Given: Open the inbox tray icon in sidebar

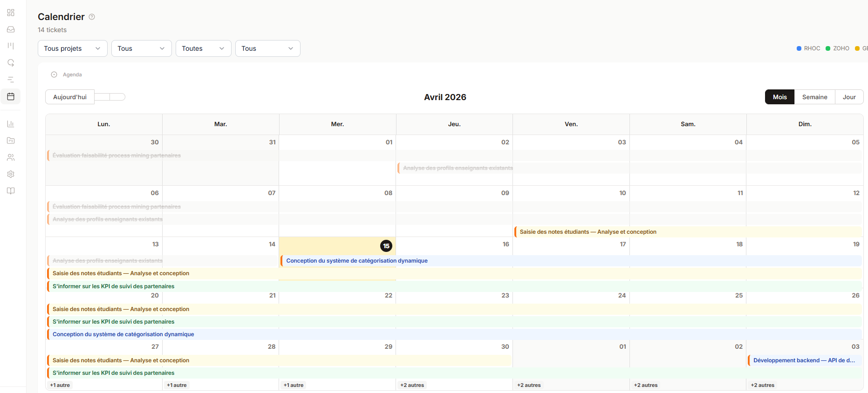Looking at the screenshot, I should (11, 29).
